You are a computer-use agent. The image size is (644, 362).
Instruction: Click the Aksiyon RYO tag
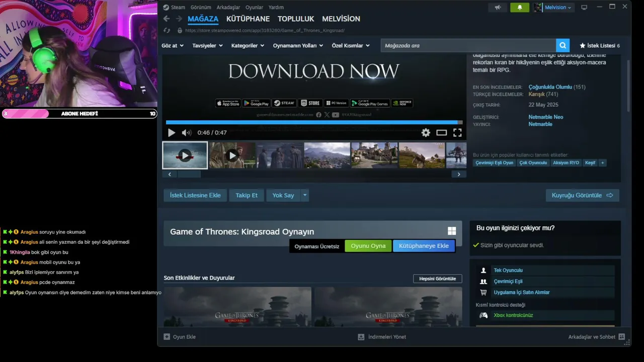pyautogui.click(x=566, y=163)
